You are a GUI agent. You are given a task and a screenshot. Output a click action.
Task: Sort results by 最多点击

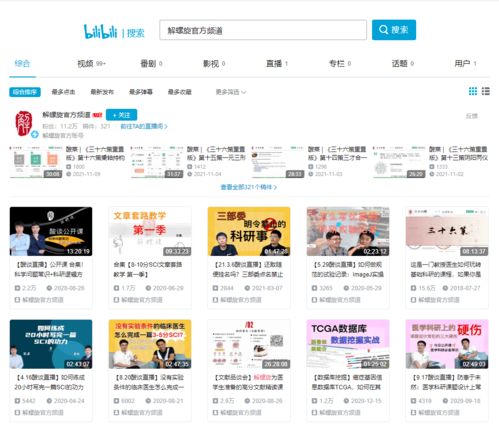point(63,92)
